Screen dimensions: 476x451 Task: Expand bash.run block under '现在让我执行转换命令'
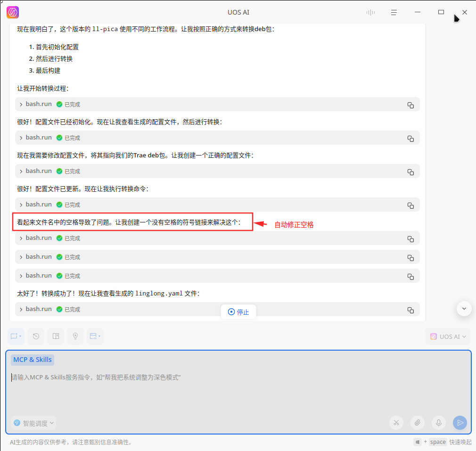[x=21, y=205]
